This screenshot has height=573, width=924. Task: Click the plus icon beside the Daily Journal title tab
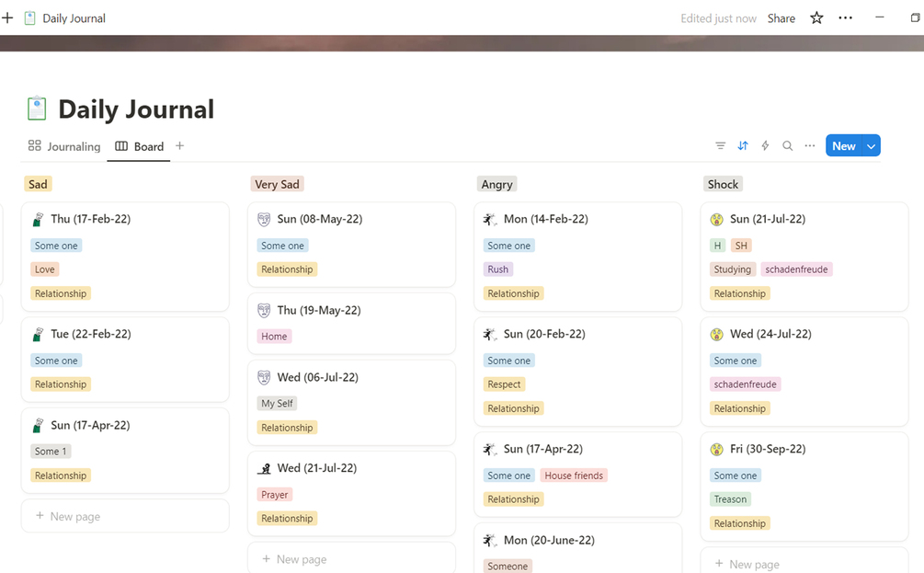[x=7, y=18]
